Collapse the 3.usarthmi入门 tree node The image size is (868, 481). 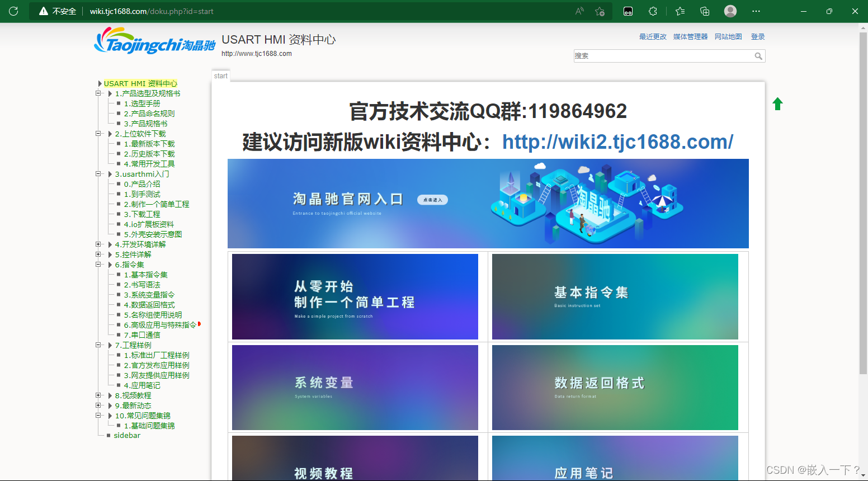98,174
